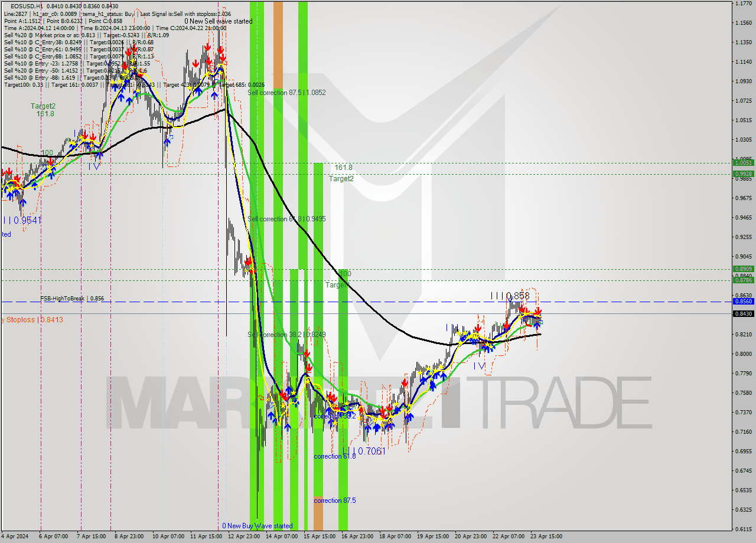Click the '20 Apr 23:00' time label
This screenshot has height=543, width=756.
click(x=470, y=537)
